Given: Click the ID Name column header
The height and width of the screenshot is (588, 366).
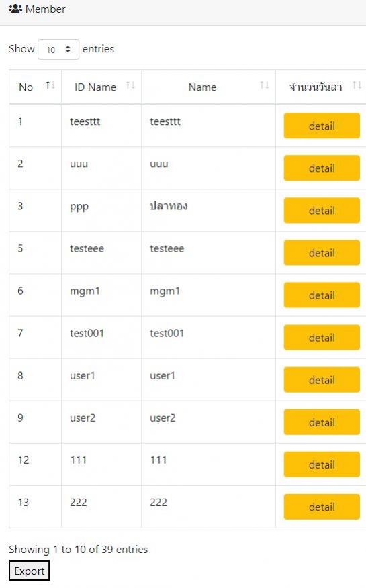Looking at the screenshot, I should [101, 87].
